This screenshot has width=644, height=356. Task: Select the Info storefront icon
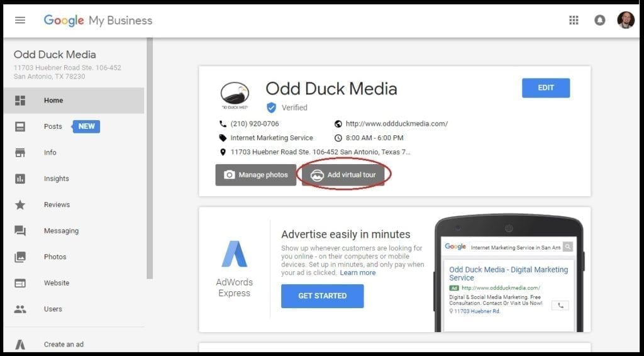[x=19, y=152]
